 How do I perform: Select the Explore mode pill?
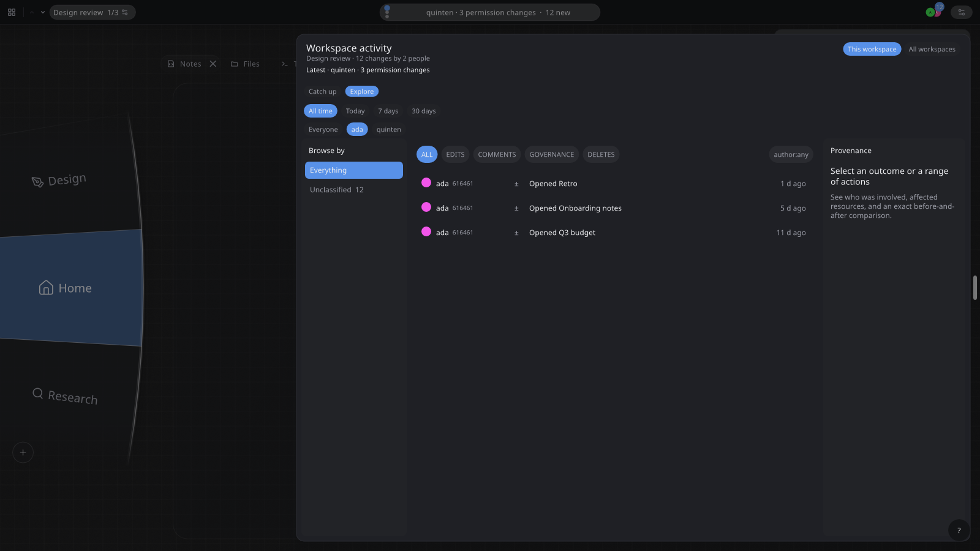pos(362,91)
